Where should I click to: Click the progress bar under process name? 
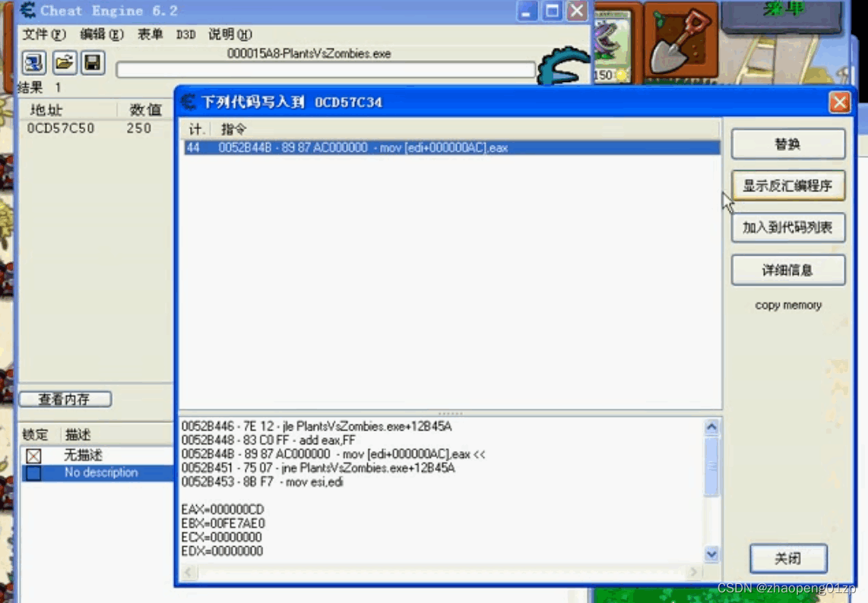click(326, 70)
